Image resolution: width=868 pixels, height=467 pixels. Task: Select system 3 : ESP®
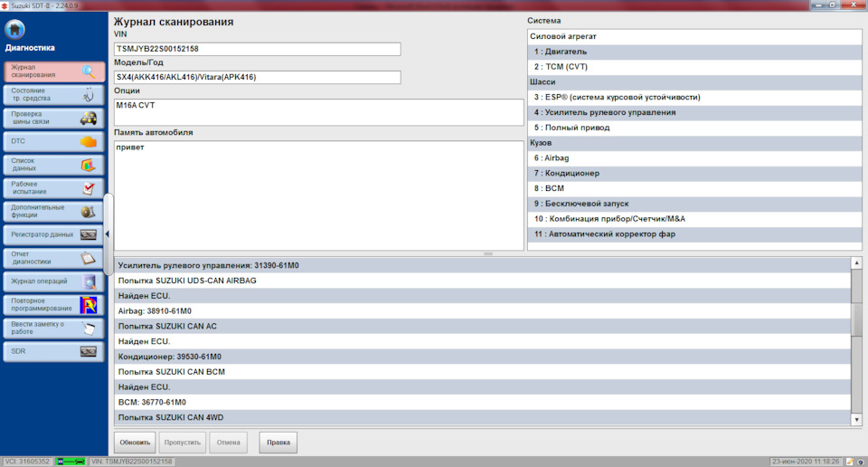click(694, 97)
